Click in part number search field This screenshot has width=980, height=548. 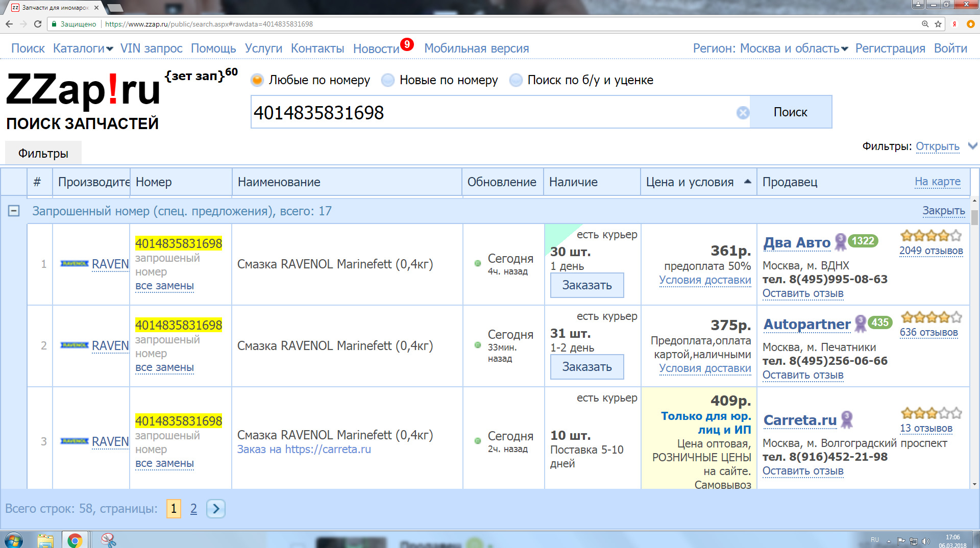493,112
